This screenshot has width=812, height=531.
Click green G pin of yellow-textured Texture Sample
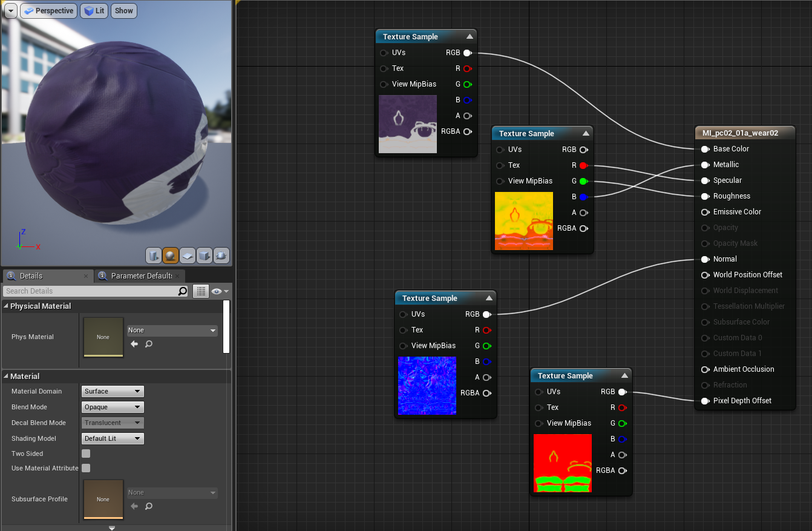[583, 181]
